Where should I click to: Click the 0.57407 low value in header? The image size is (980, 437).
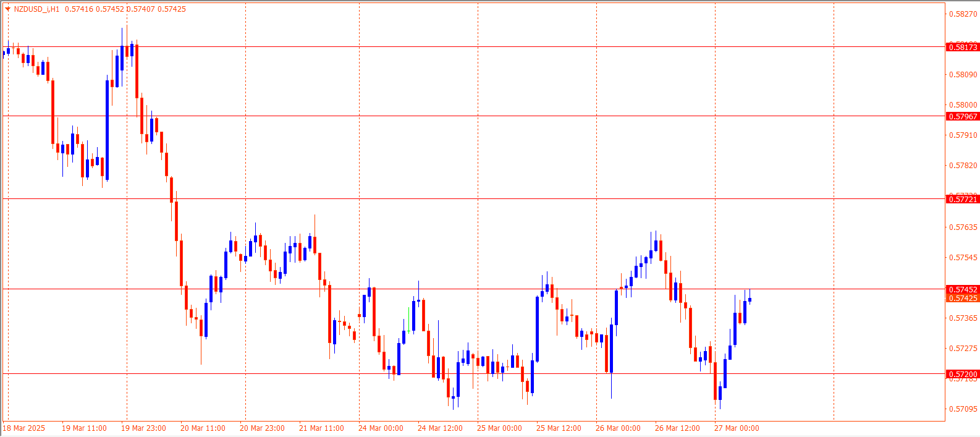140,9
